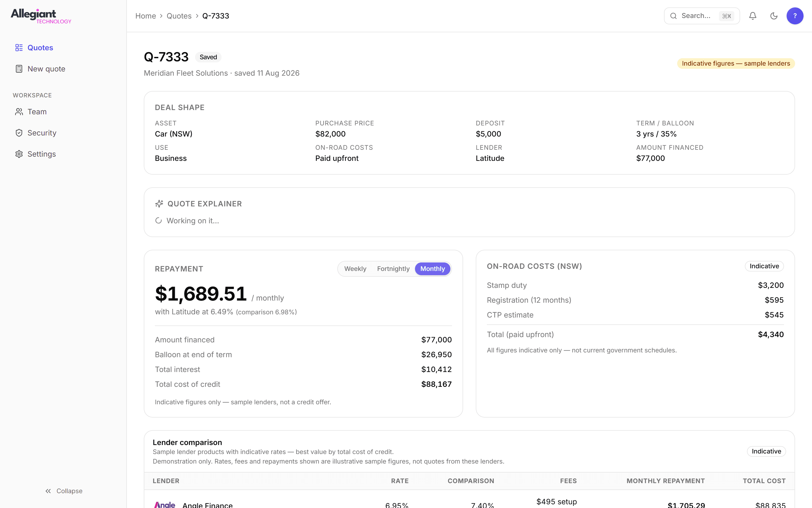812x508 pixels.
Task: Sort by the LENDER column header
Action: click(166, 481)
